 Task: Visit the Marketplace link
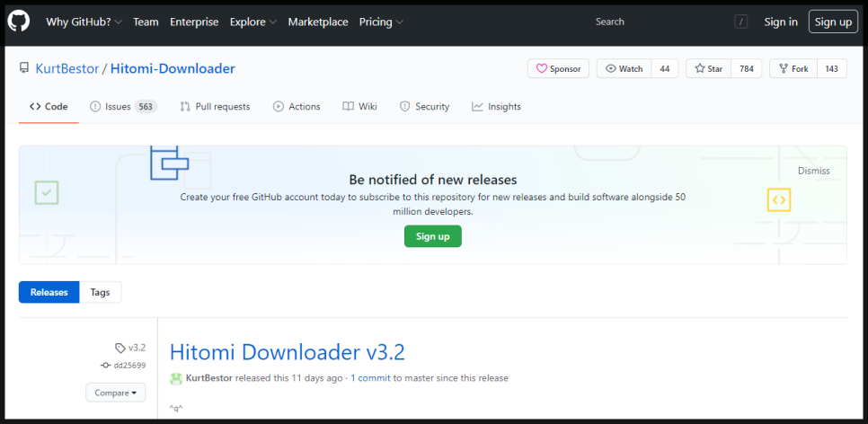pyautogui.click(x=318, y=22)
